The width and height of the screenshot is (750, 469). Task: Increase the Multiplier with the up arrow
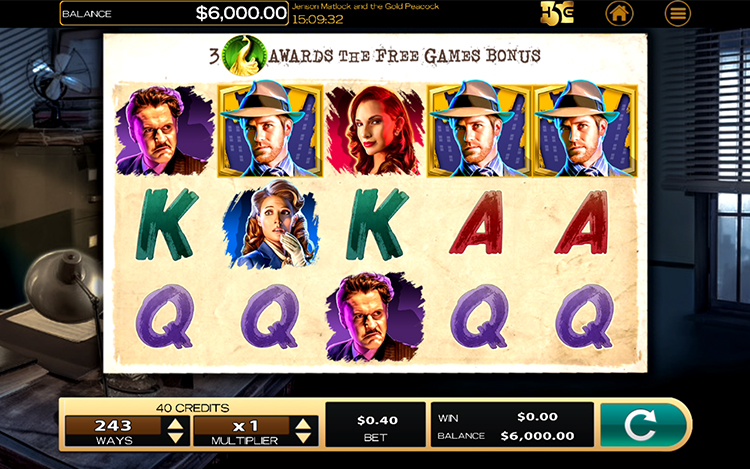(303, 424)
